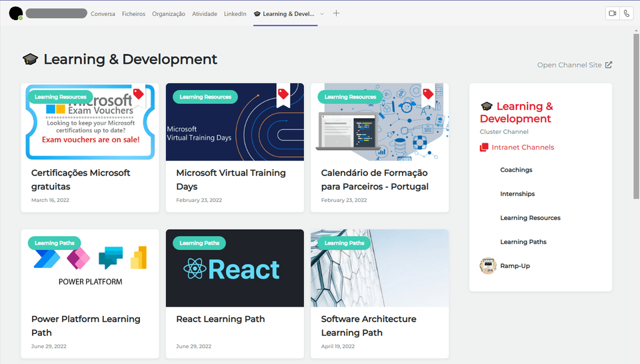
Task: Click the Cluster Channel label
Action: click(x=504, y=132)
